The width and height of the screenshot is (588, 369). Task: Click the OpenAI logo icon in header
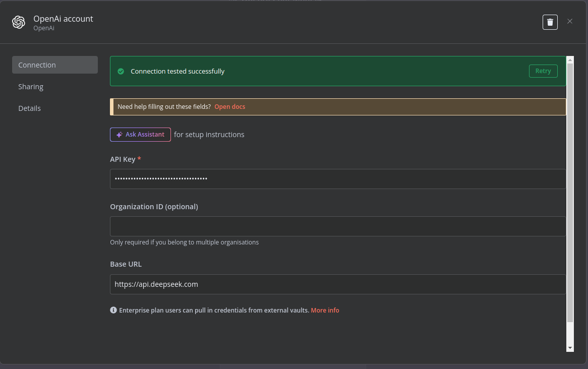click(19, 22)
